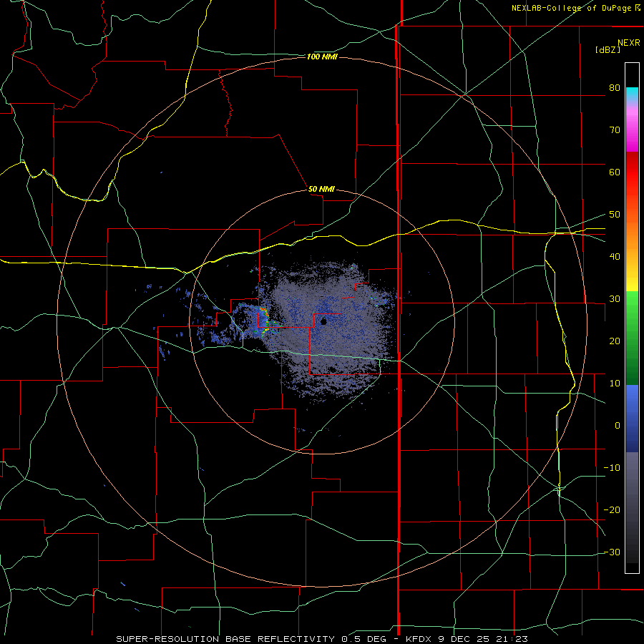
Task: Click the 50 NMI range ring label
Action: tap(321, 190)
